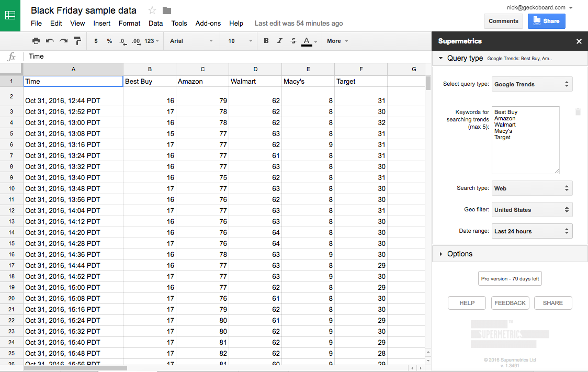
Task: Open the Help menu
Action: 236,23
